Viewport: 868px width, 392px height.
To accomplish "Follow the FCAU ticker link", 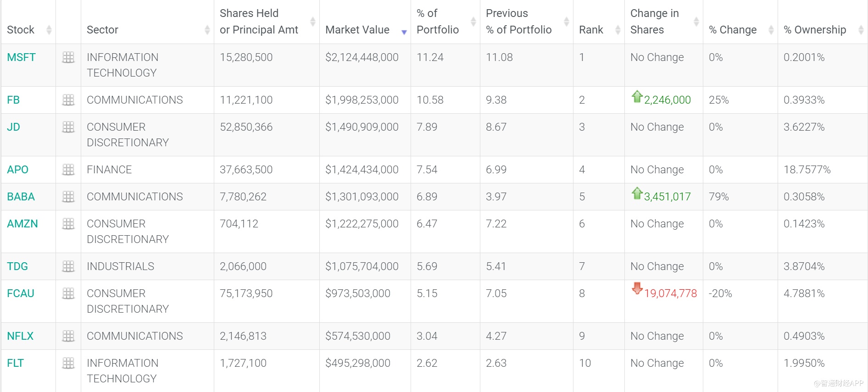I will [x=21, y=293].
